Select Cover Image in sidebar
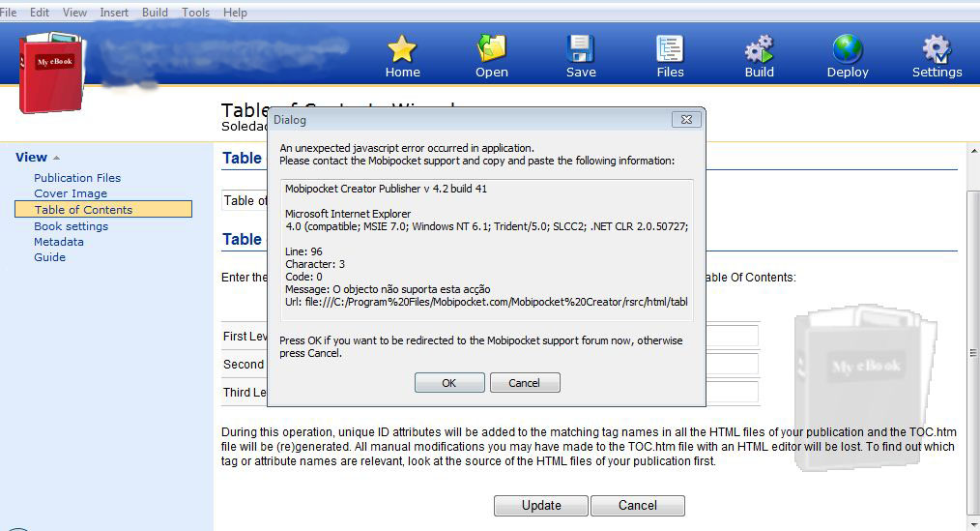The height and width of the screenshot is (531, 980). [x=71, y=193]
